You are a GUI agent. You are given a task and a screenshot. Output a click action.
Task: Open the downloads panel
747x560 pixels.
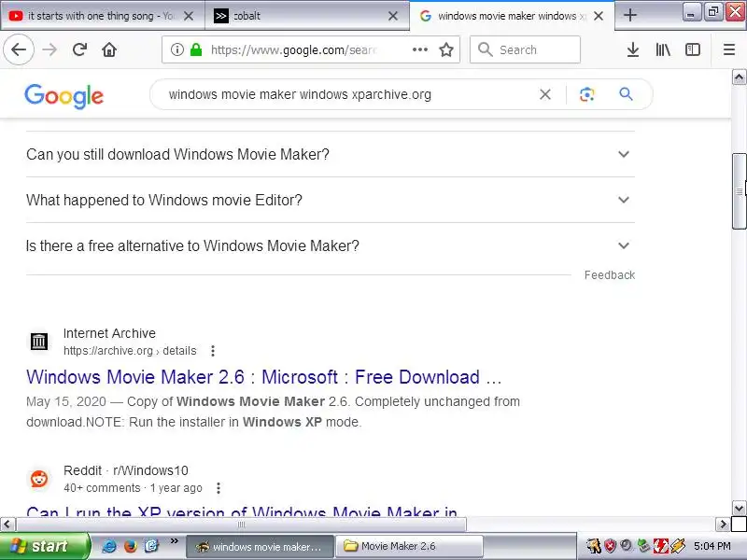pyautogui.click(x=633, y=49)
